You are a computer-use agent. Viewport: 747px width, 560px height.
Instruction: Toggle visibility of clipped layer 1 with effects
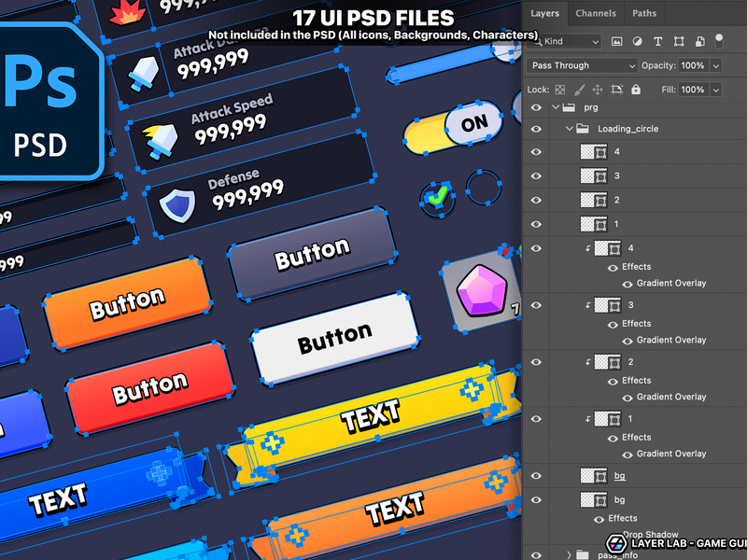pos(536,418)
